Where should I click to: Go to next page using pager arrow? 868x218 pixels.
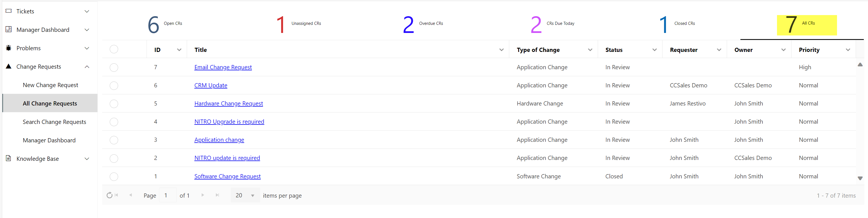point(202,195)
